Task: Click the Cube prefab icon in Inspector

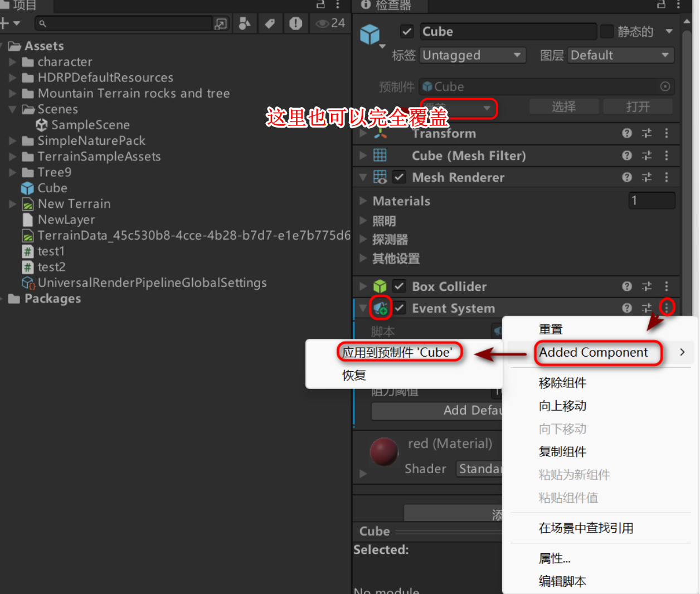Action: 370,35
